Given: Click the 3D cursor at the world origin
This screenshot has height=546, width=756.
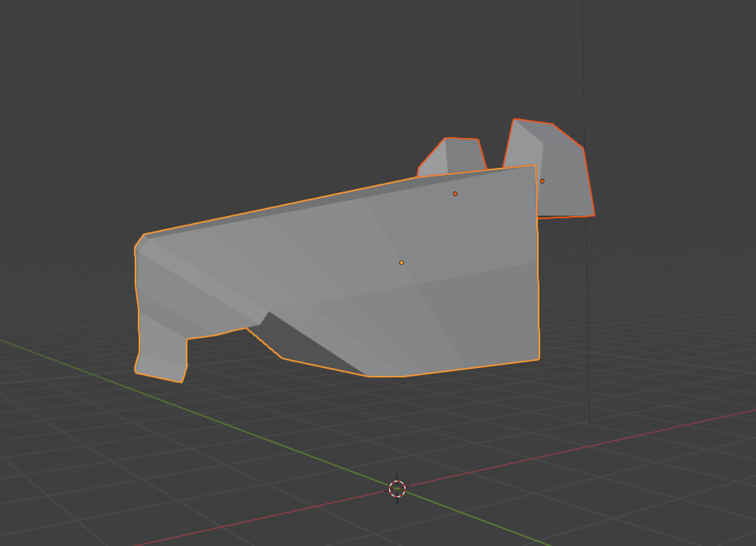Looking at the screenshot, I should click(397, 488).
